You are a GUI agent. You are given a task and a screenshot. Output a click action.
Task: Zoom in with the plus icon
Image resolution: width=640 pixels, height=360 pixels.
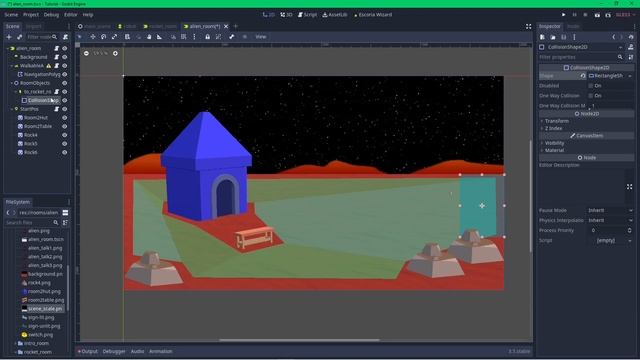[x=116, y=53]
